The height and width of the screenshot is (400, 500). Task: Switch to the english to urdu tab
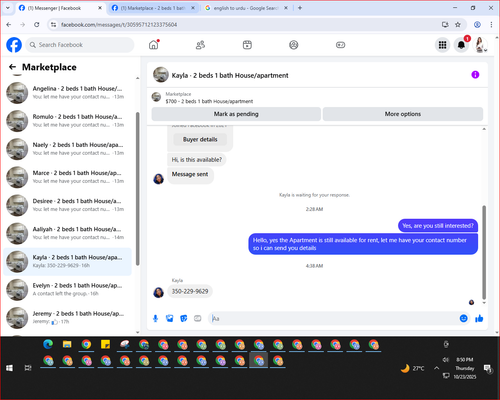(245, 8)
